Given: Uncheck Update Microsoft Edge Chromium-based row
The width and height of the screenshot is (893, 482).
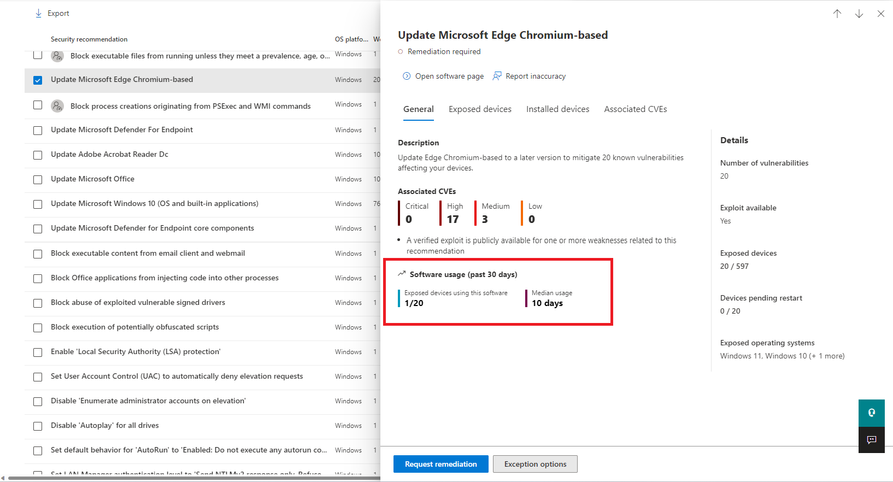Looking at the screenshot, I should point(38,80).
